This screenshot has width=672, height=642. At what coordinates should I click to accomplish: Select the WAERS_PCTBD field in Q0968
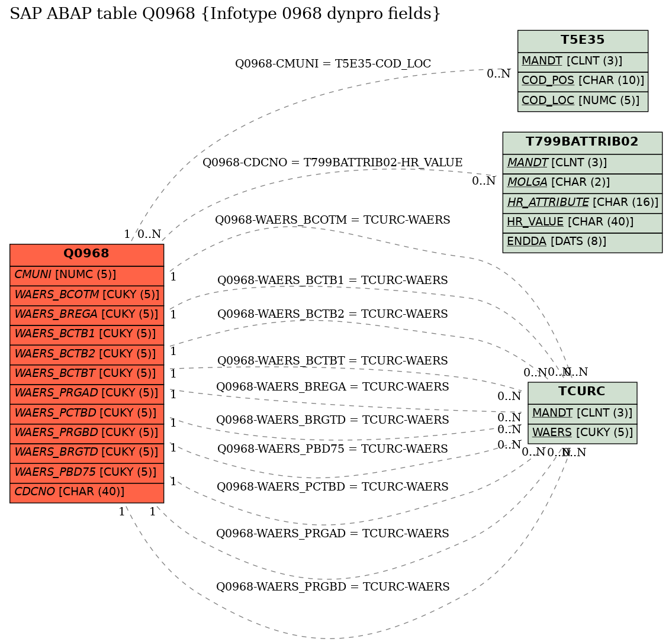pos(86,413)
